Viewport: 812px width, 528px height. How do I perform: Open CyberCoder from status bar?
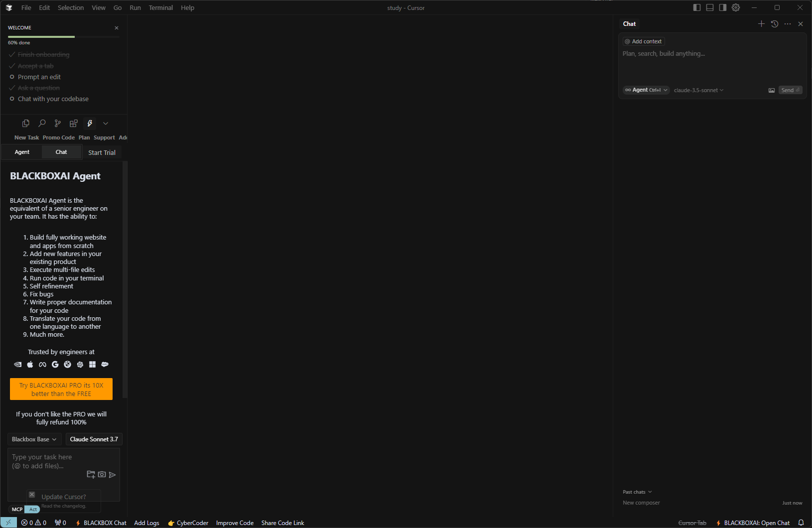pos(188,523)
